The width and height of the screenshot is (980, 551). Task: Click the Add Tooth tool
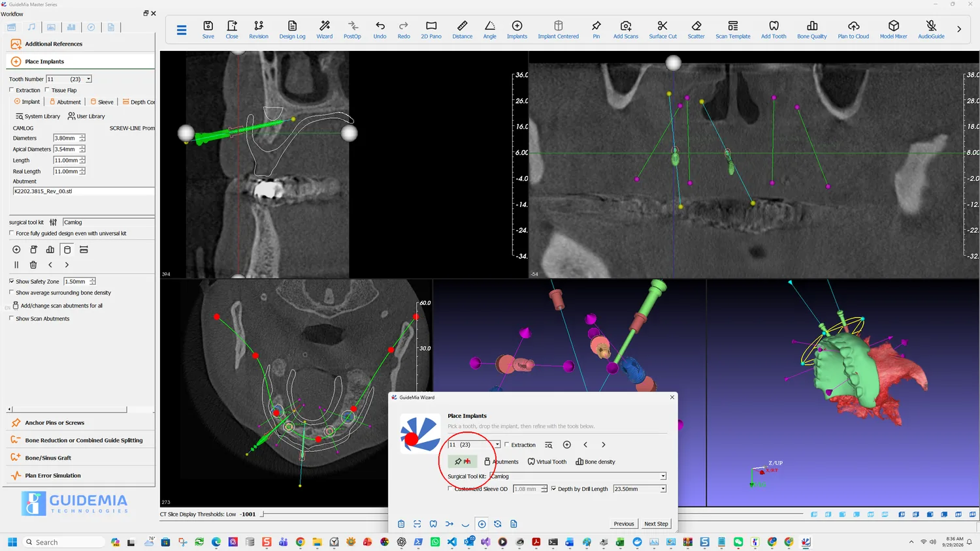click(774, 29)
